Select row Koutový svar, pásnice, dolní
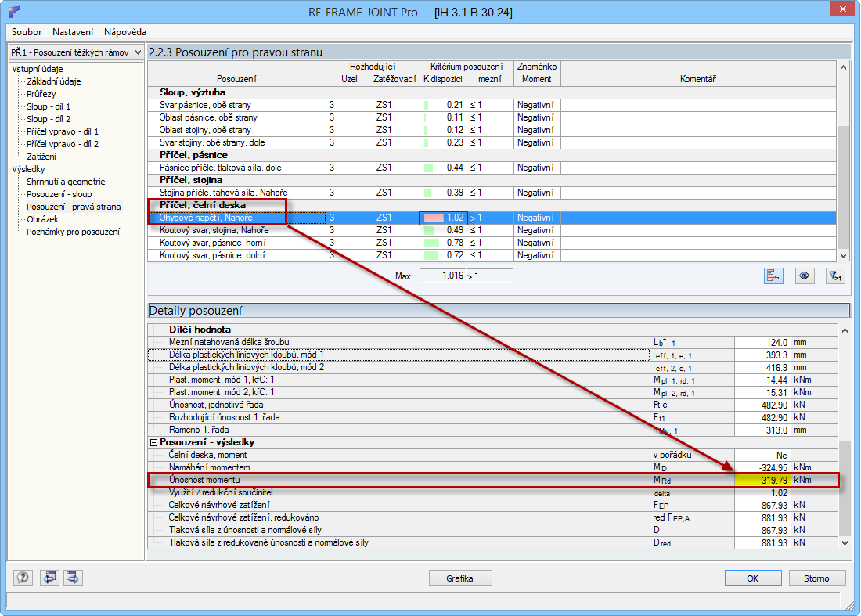This screenshot has height=616, width=861. [x=492, y=255]
